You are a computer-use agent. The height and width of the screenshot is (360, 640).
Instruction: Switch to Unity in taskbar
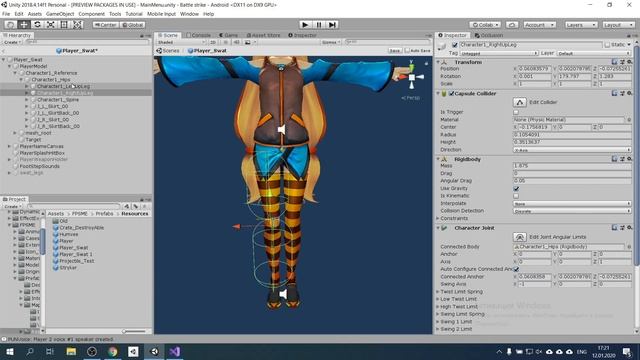154,351
